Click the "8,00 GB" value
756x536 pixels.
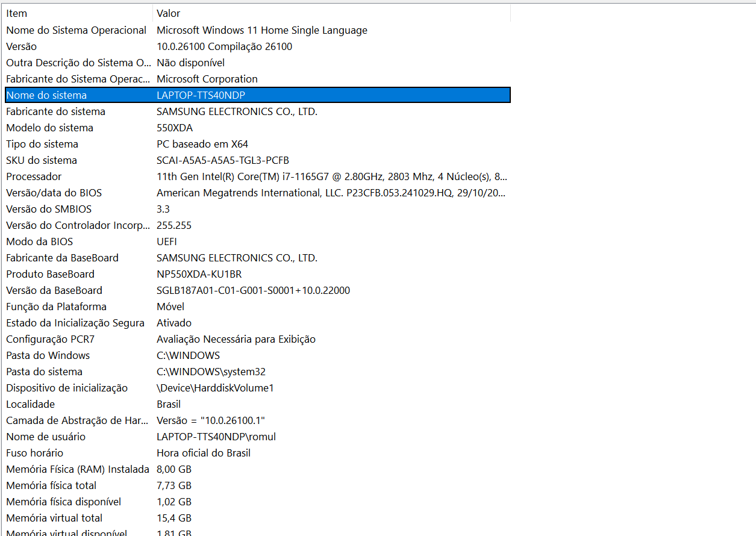tap(174, 469)
